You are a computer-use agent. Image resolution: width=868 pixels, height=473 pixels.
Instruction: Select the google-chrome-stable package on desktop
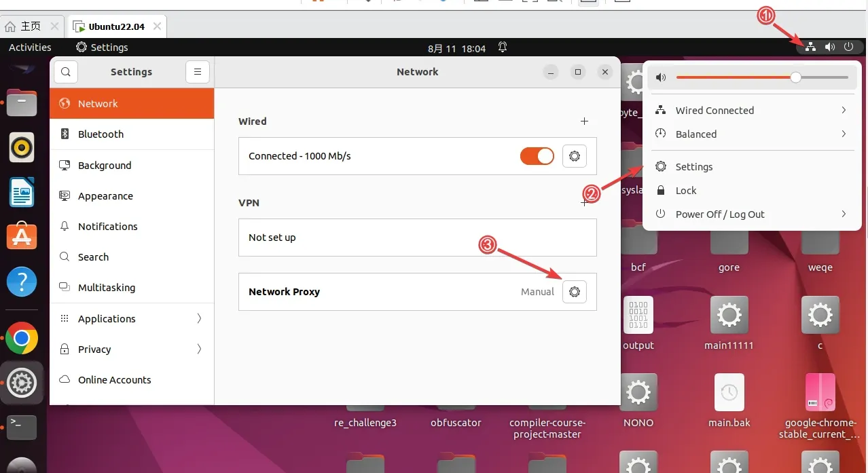pyautogui.click(x=820, y=406)
